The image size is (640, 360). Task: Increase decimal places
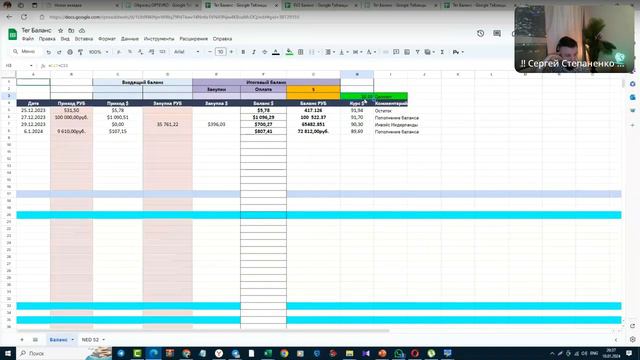pos(151,52)
